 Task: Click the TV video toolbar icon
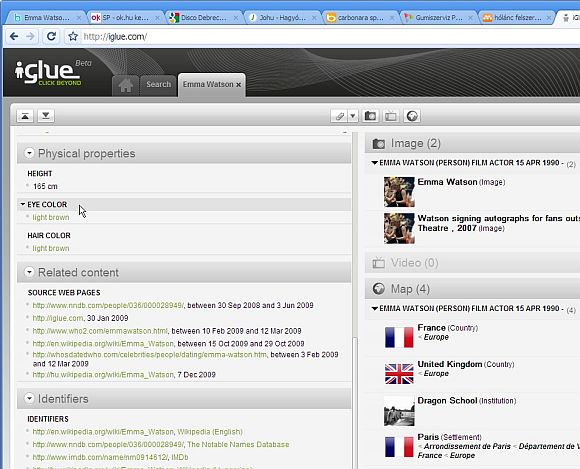pos(391,116)
